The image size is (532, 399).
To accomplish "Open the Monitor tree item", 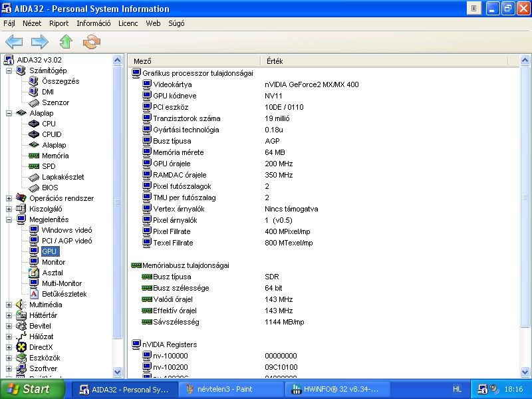I will click(53, 262).
